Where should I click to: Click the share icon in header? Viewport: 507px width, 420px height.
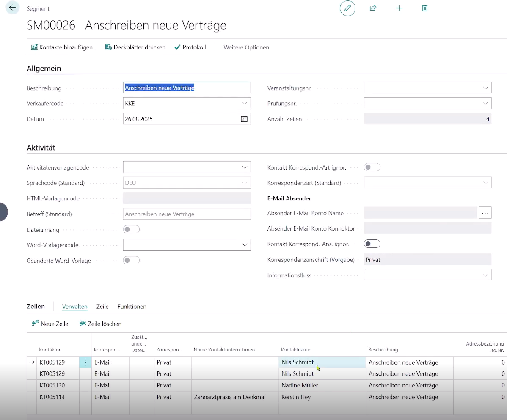373,8
